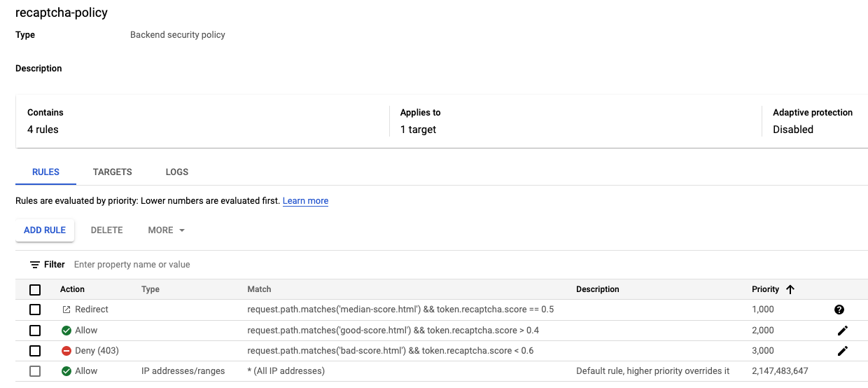Click the Redirect action icon
Screen dimensions: 868x388
66,310
